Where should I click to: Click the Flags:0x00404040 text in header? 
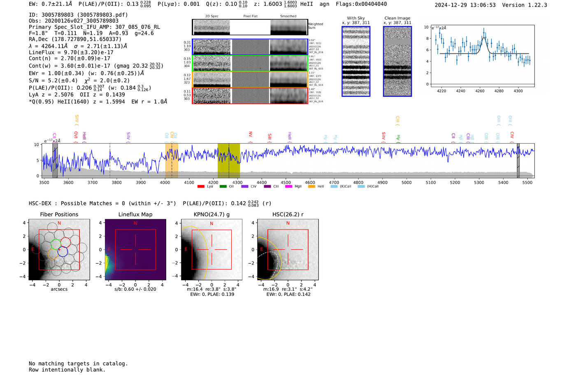coord(361,4)
